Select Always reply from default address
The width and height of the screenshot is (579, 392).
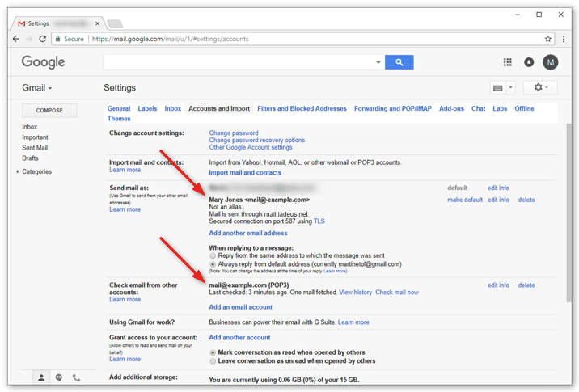pos(213,264)
